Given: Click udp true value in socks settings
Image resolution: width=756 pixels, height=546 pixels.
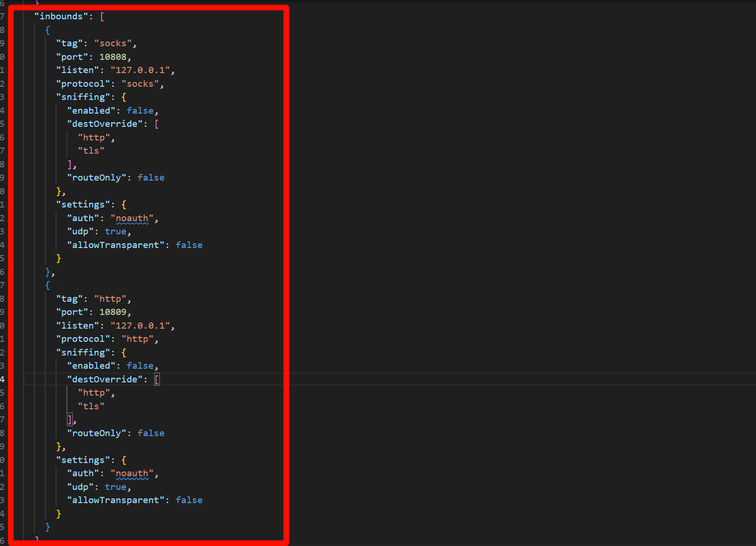Looking at the screenshot, I should click(x=116, y=232).
